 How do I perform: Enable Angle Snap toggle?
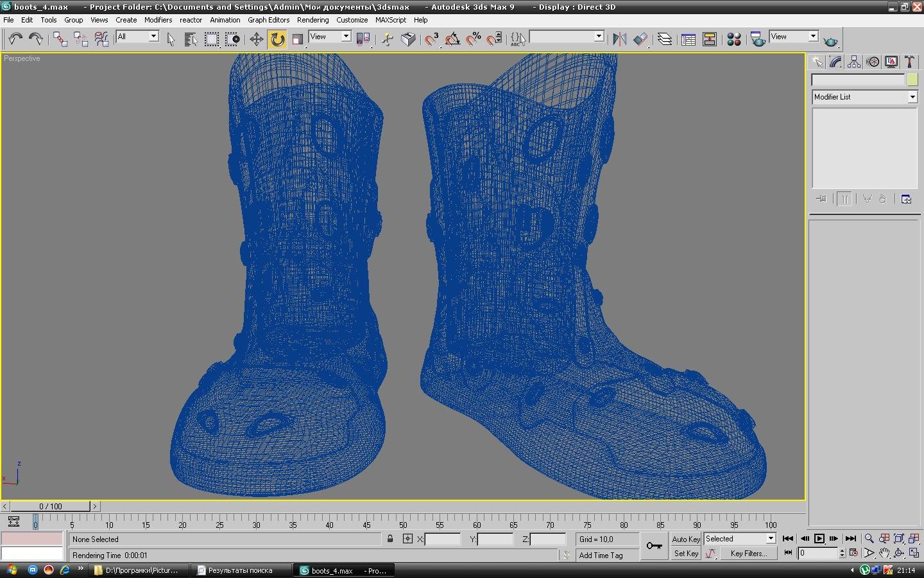452,39
